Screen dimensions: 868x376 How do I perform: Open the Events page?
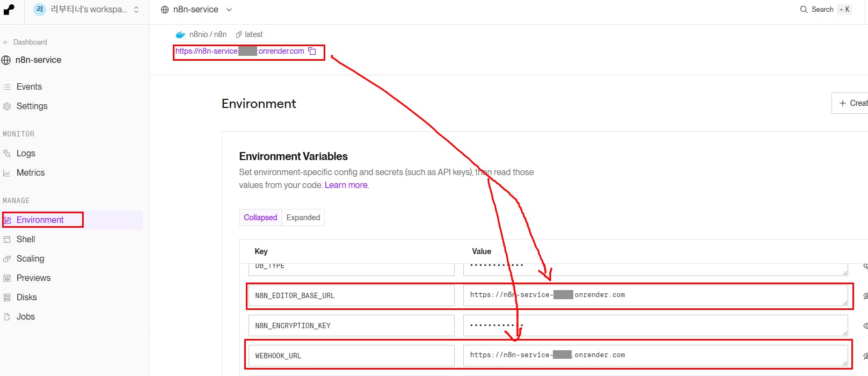[x=29, y=86]
